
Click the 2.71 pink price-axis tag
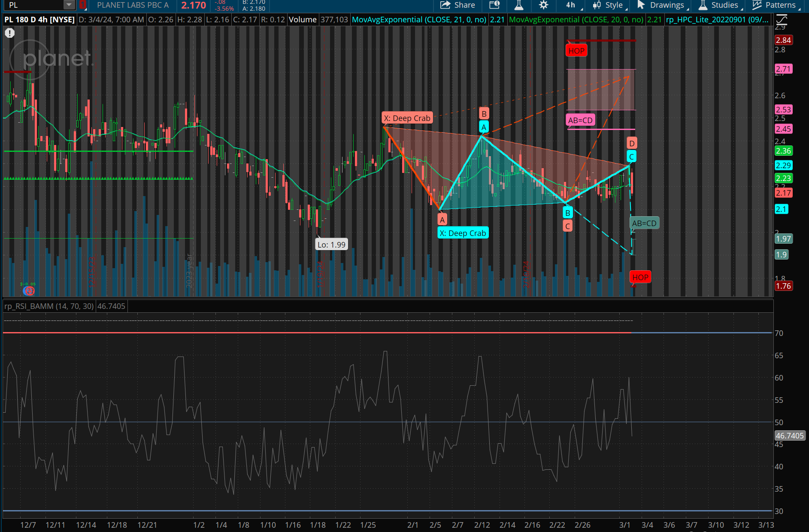[783, 69]
